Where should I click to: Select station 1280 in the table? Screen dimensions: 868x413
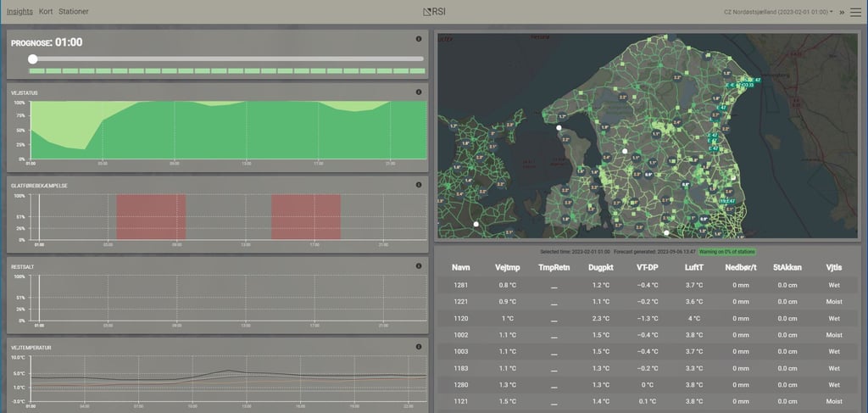point(460,385)
